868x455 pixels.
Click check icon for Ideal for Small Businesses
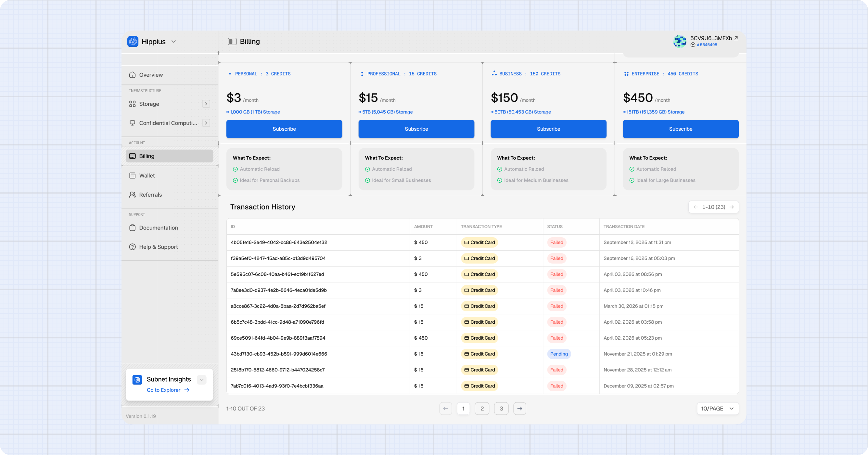tap(367, 181)
